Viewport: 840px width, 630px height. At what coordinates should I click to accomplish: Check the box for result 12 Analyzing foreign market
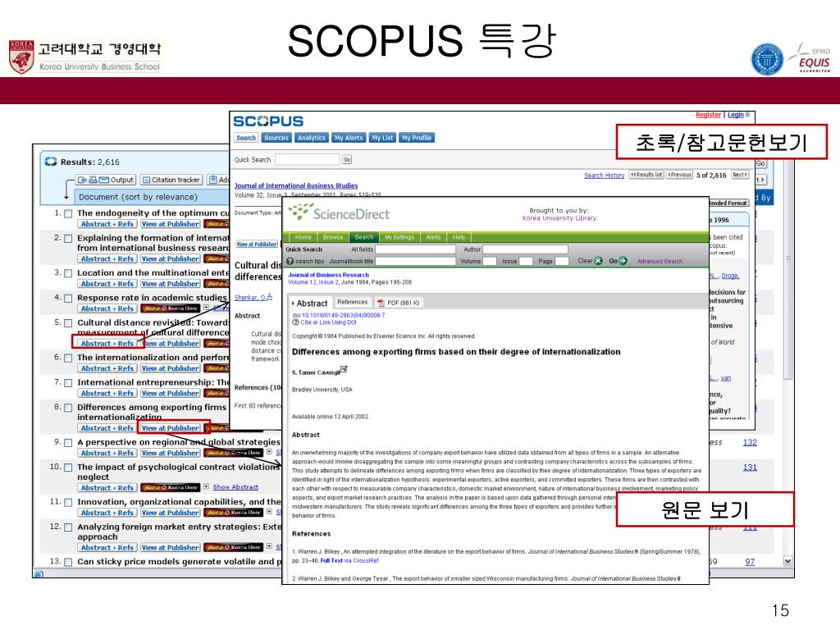click(x=68, y=527)
